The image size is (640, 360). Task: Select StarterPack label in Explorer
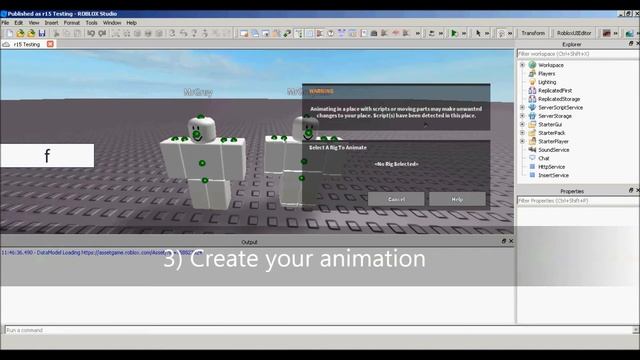[552, 133]
